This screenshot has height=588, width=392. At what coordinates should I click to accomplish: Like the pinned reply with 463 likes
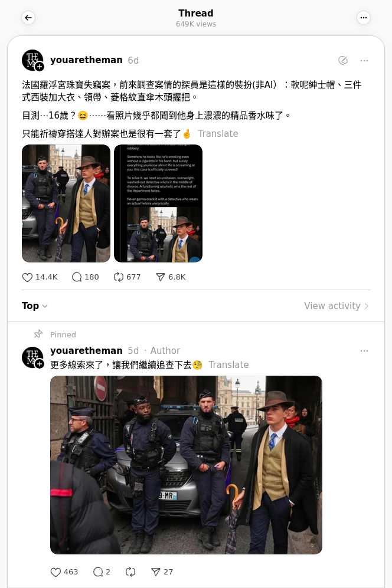coord(55,572)
